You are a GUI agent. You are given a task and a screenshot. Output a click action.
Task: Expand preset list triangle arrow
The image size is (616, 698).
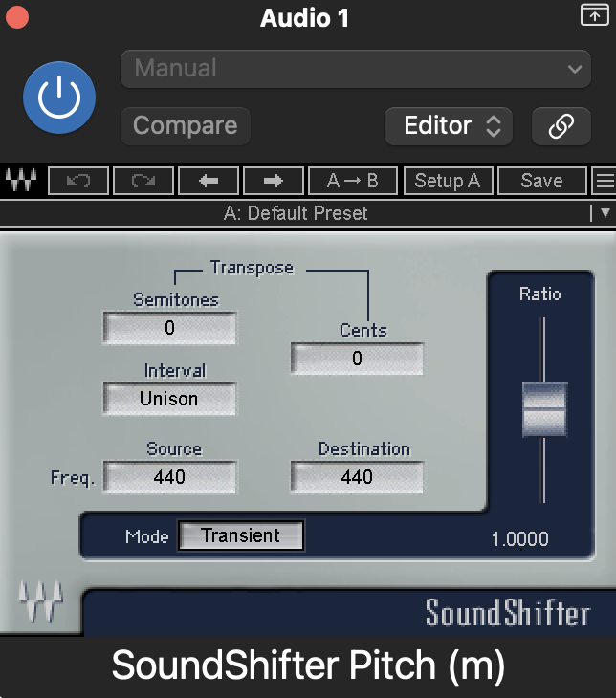[x=605, y=213]
